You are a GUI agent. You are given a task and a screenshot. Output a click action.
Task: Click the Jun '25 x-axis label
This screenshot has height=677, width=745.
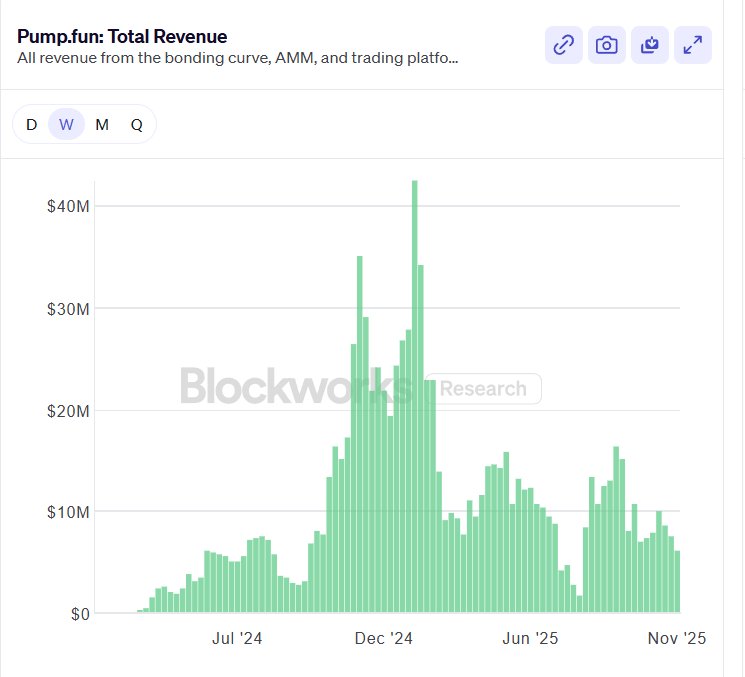[531, 639]
